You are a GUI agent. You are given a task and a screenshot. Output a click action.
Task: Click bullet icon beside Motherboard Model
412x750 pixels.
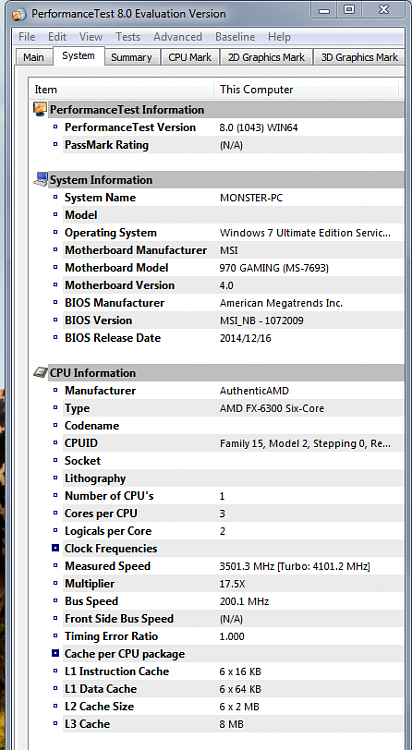tap(56, 268)
